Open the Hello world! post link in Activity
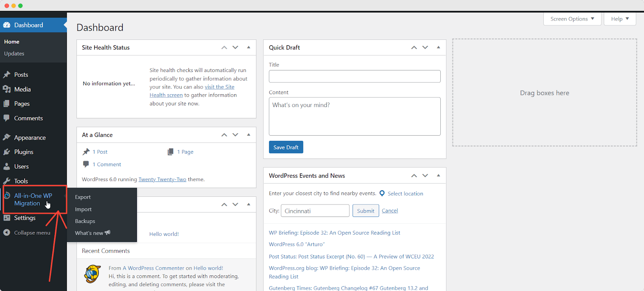The image size is (644, 291). (x=164, y=234)
